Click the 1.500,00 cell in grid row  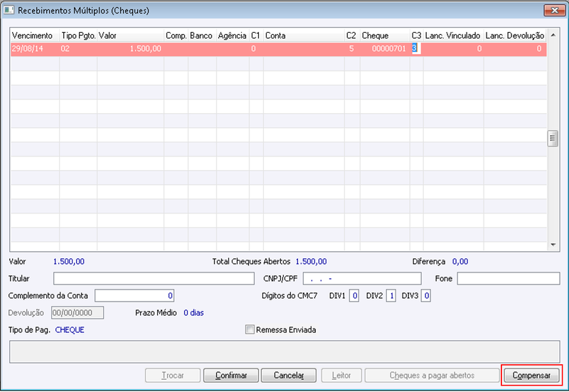[131, 48]
